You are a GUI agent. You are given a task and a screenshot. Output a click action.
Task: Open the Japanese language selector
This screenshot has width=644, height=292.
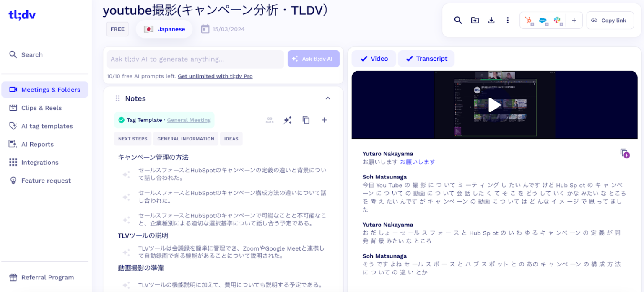coord(164,29)
